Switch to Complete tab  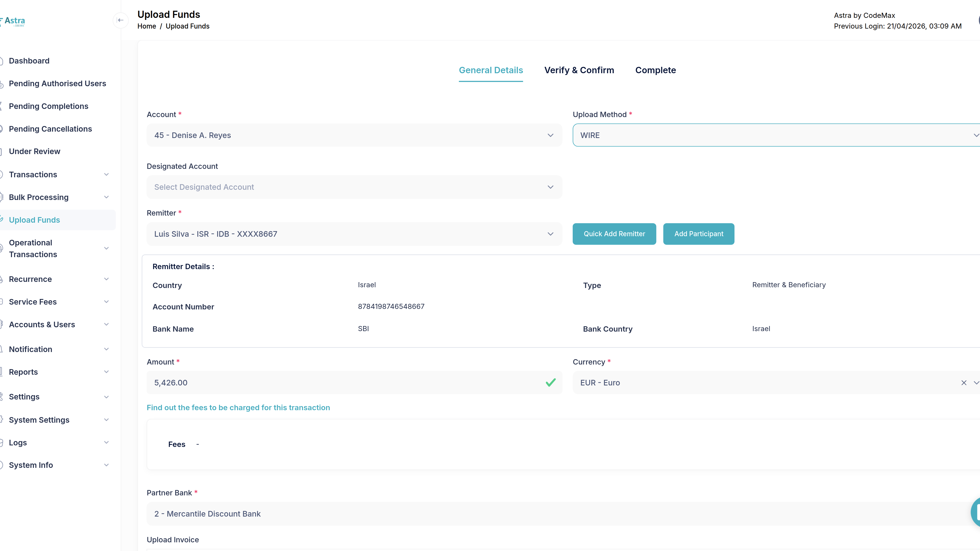(x=655, y=70)
